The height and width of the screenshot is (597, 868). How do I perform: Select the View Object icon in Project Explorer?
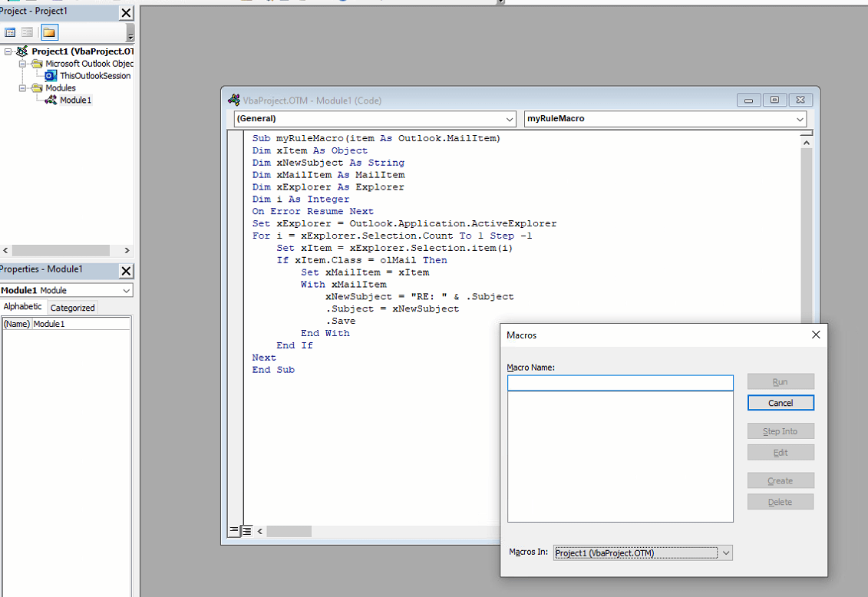tap(27, 31)
